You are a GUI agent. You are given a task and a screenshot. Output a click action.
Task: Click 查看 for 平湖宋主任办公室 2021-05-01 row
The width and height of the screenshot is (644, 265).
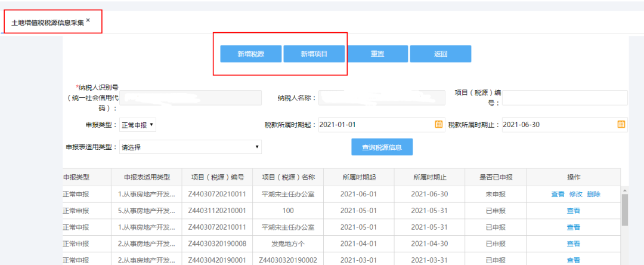574,227
